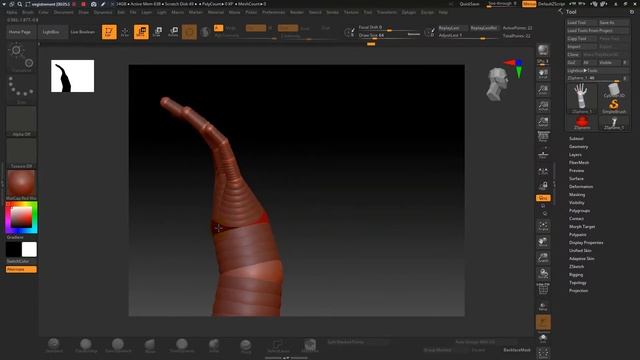The width and height of the screenshot is (640, 360).
Task: Pick the Standard brush icon
Action: point(54,345)
